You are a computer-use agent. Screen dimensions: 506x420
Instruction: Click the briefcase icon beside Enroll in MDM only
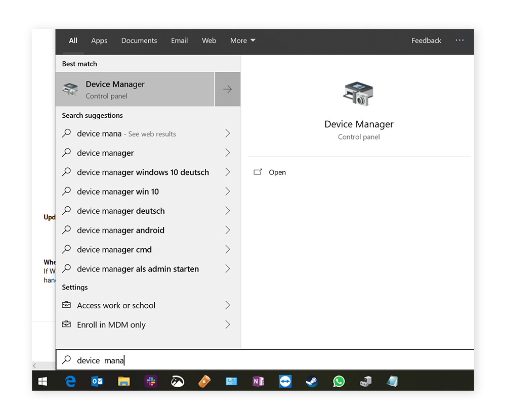coord(66,324)
